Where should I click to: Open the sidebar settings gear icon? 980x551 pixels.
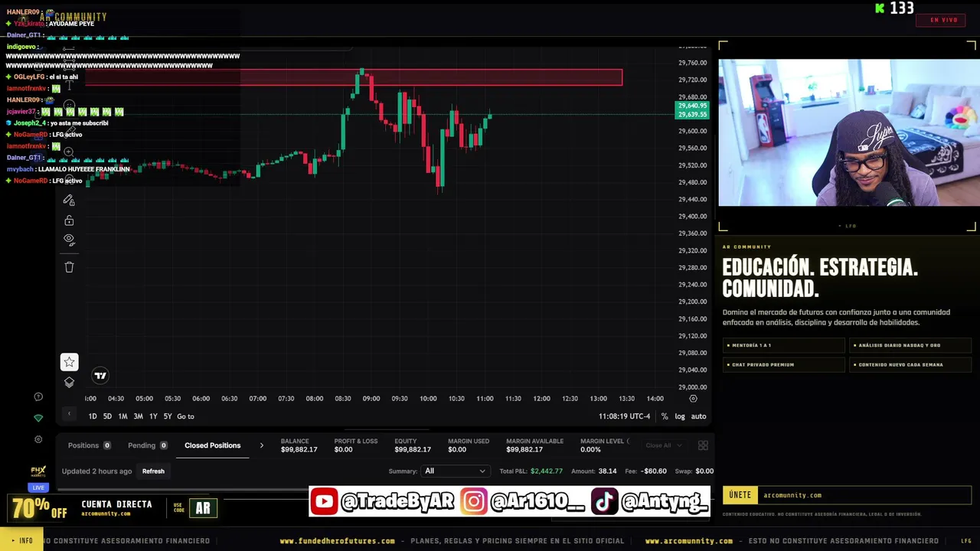point(38,439)
